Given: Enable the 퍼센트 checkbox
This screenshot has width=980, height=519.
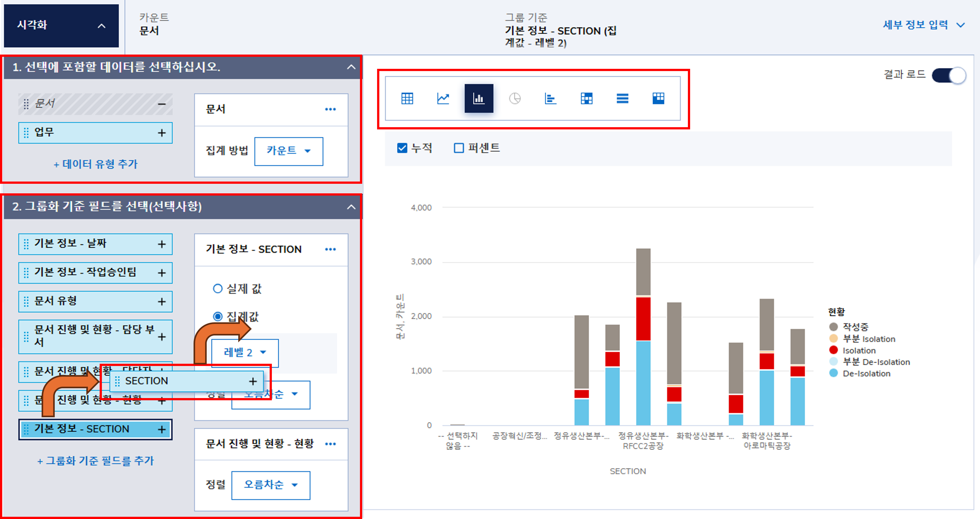Looking at the screenshot, I should click(x=459, y=148).
